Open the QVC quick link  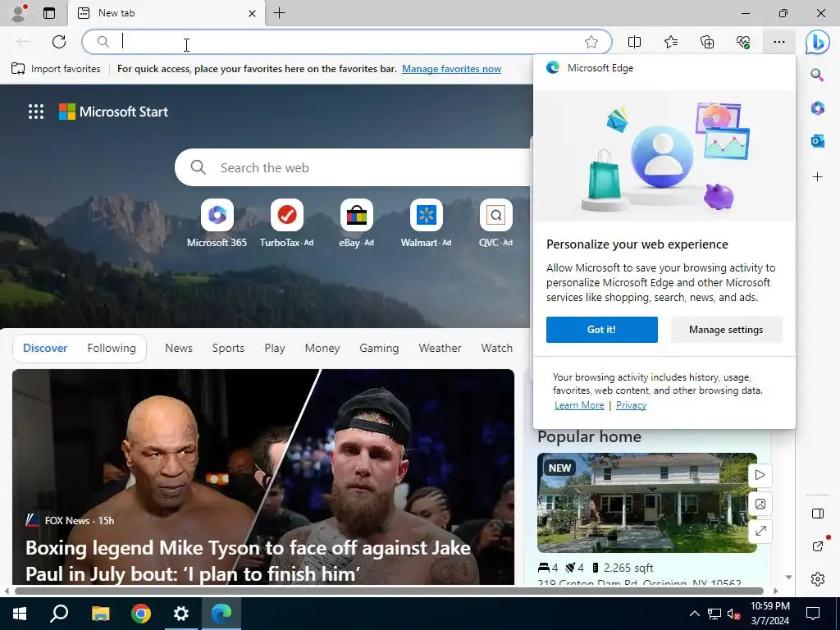coord(495,223)
